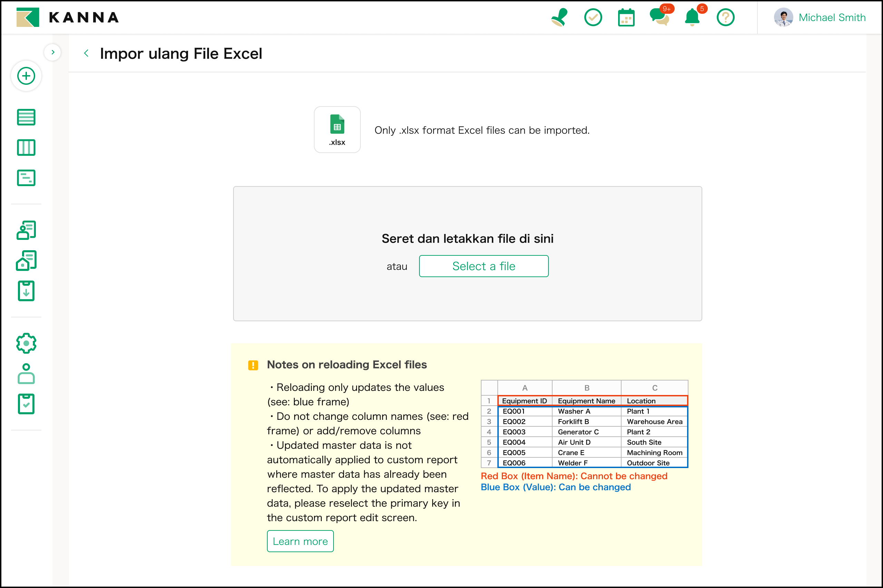
Task: Open the notifications bell with the 5 badge
Action: [692, 18]
